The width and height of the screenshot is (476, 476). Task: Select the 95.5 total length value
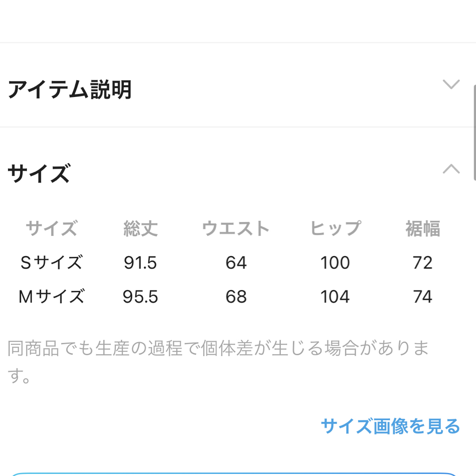coord(140,297)
